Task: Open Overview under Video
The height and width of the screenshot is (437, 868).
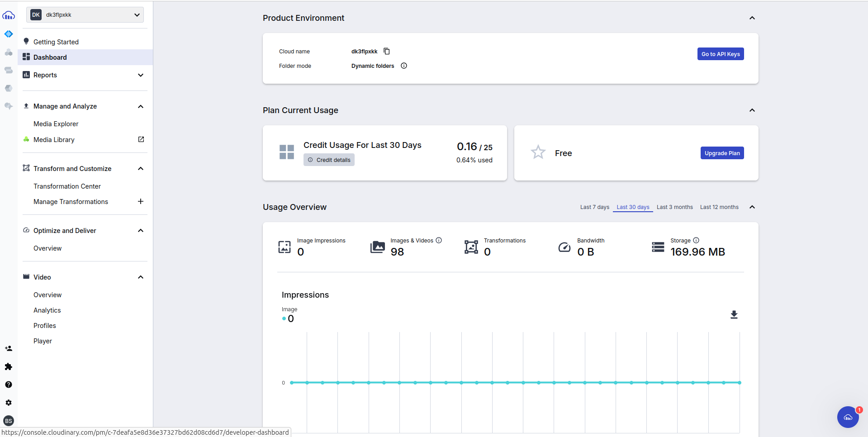Action: click(47, 295)
